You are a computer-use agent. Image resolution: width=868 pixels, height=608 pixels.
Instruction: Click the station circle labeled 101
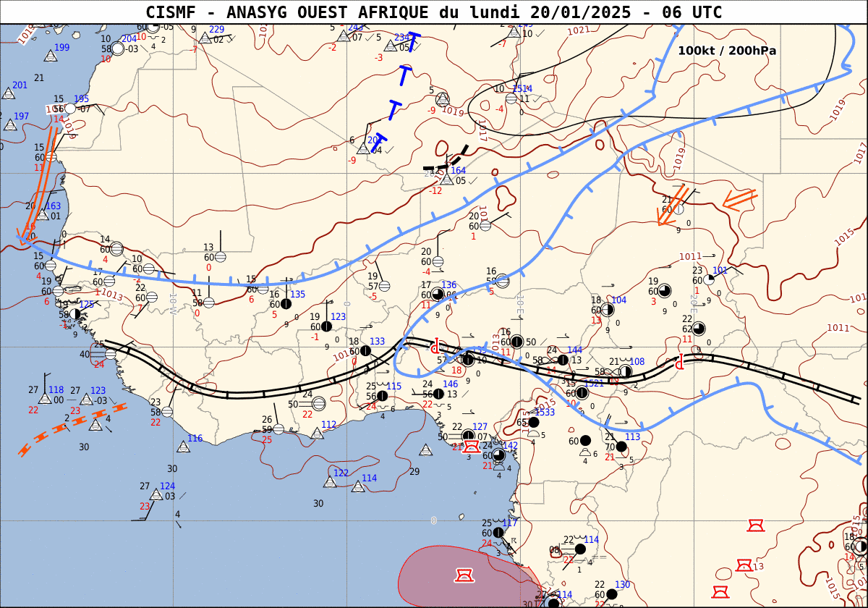tap(709, 279)
